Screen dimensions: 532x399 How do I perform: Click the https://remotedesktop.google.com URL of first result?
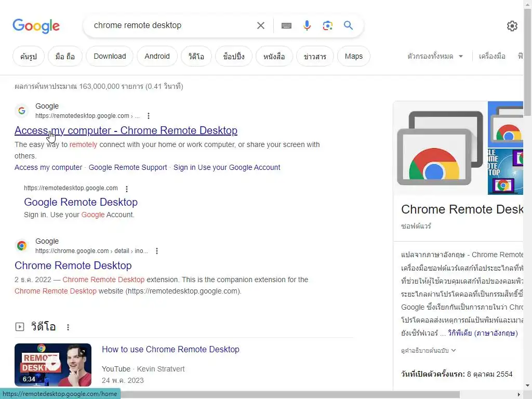(87, 116)
